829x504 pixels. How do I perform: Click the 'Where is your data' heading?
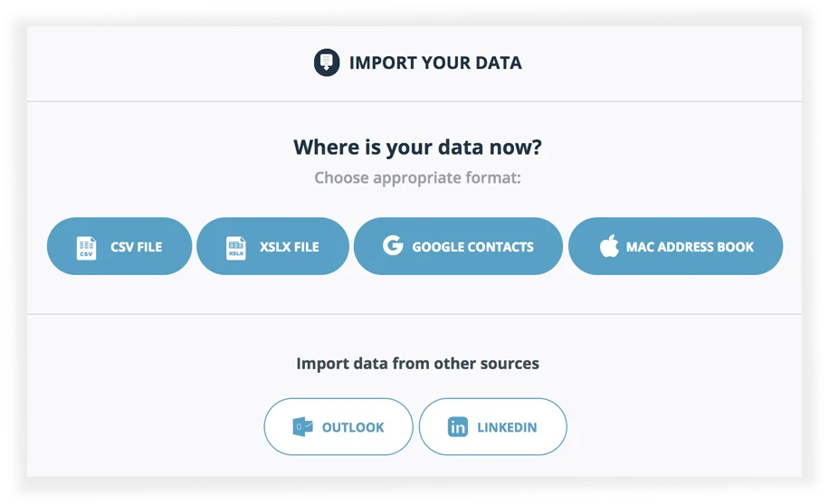418,147
